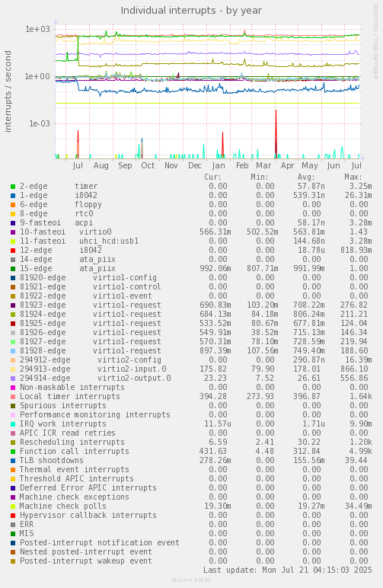The image size is (383, 588).
Task: Click the Oct label on the time axis
Action: coord(148,165)
